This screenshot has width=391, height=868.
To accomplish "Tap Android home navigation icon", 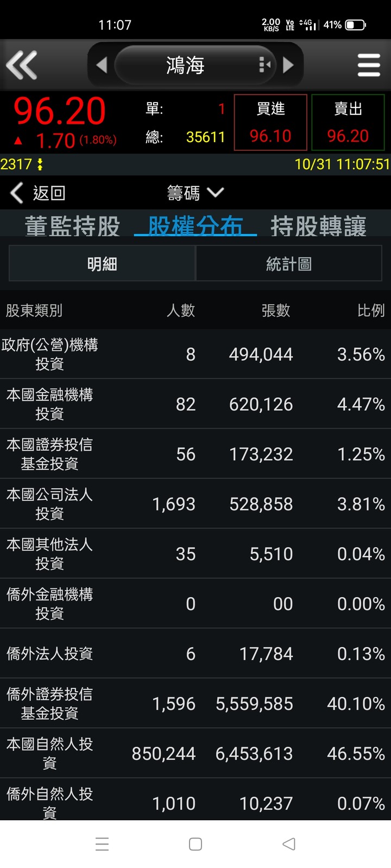I will point(195,844).
